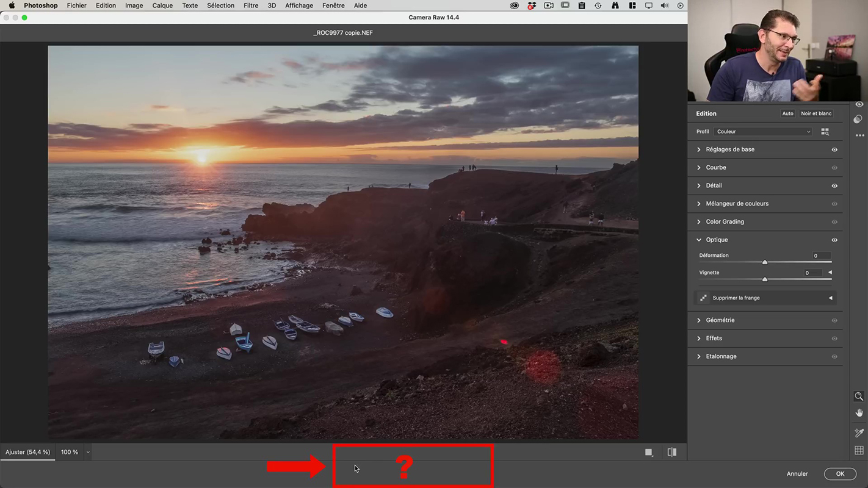Open the profile browser grid icon
This screenshot has height=488, width=868.
tap(825, 132)
